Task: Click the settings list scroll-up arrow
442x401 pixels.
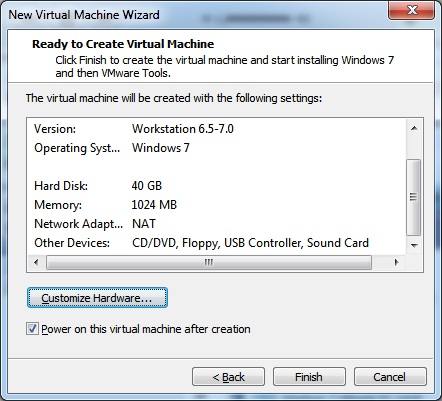Action: [x=414, y=128]
